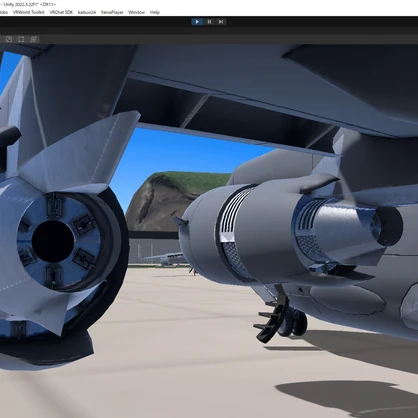Open the YamaPlayer menu
The height and width of the screenshot is (418, 418).
coord(112,12)
